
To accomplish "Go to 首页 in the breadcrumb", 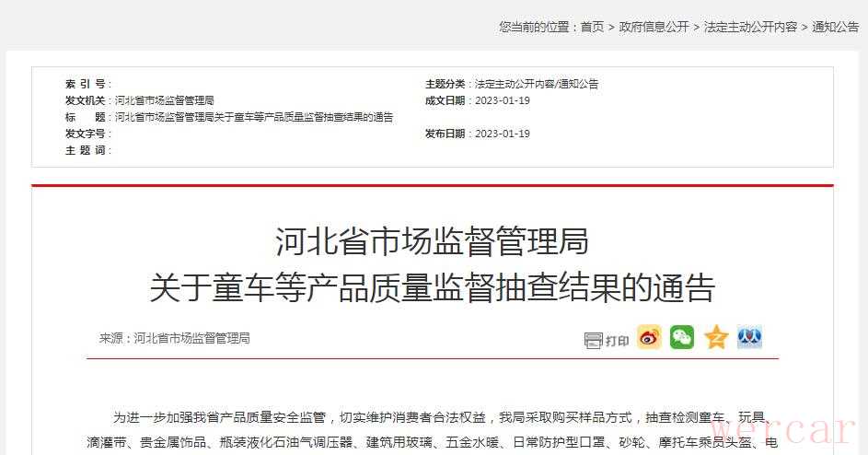I will click(x=592, y=27).
